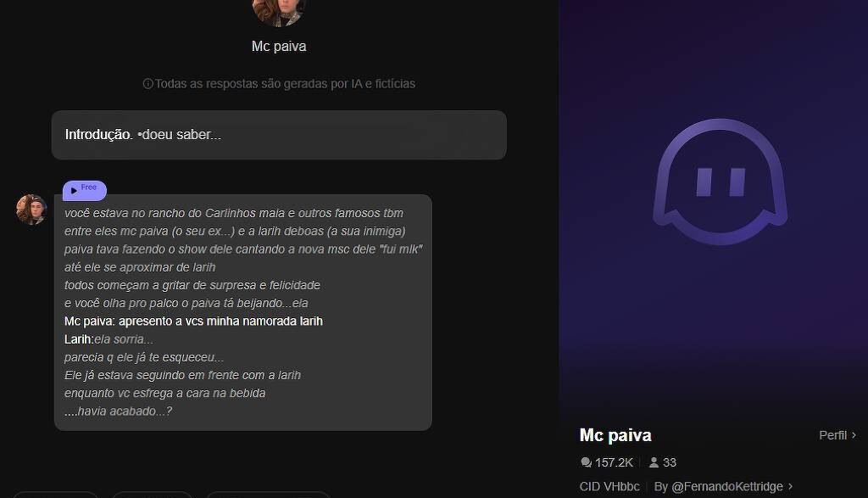Select the second suggestion chip at the bottom
Viewport: 868px width, 498px height.
153,495
